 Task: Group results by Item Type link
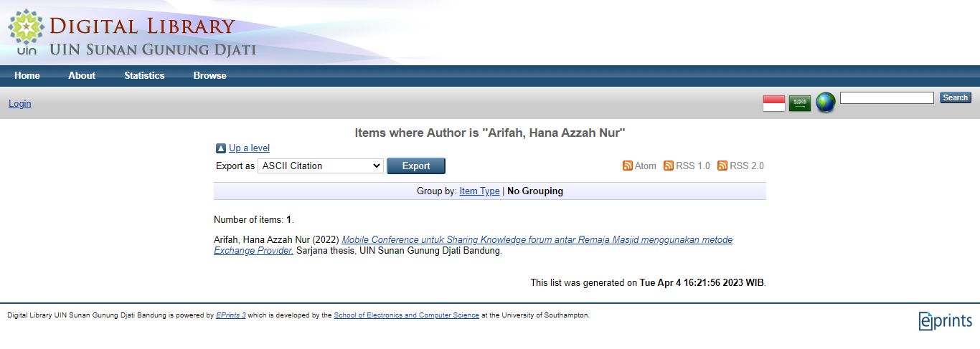point(479,191)
